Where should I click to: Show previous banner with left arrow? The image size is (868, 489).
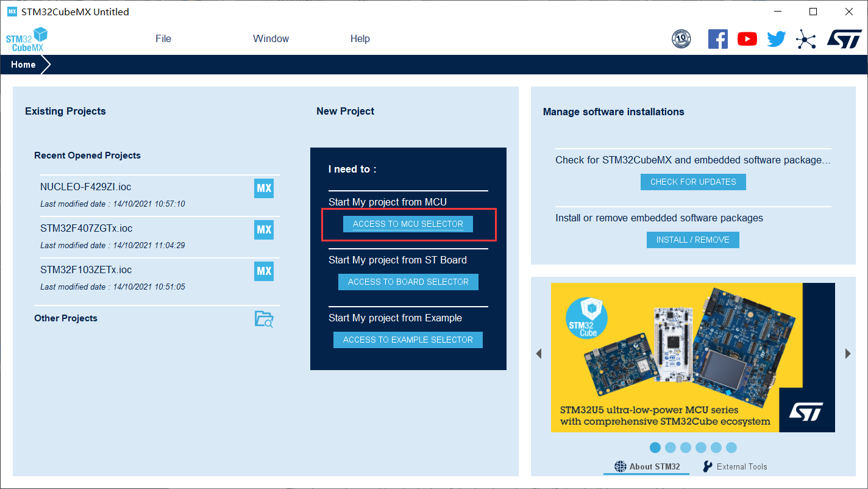click(539, 354)
